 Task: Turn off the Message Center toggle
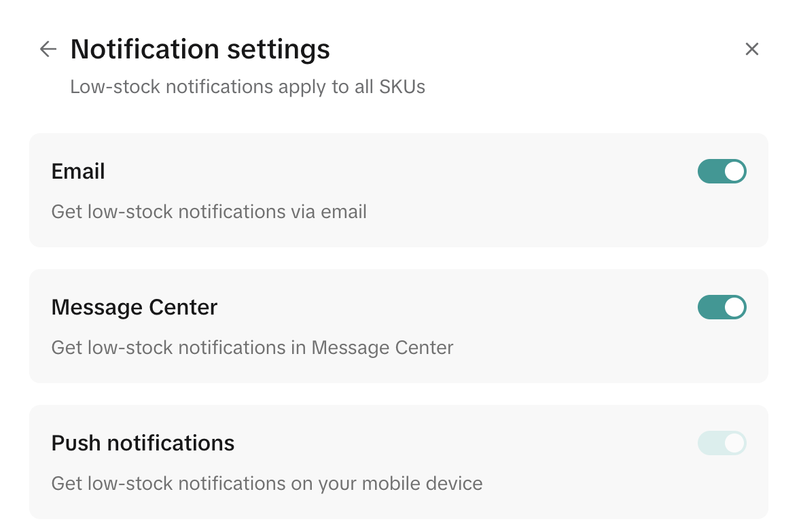tap(722, 307)
